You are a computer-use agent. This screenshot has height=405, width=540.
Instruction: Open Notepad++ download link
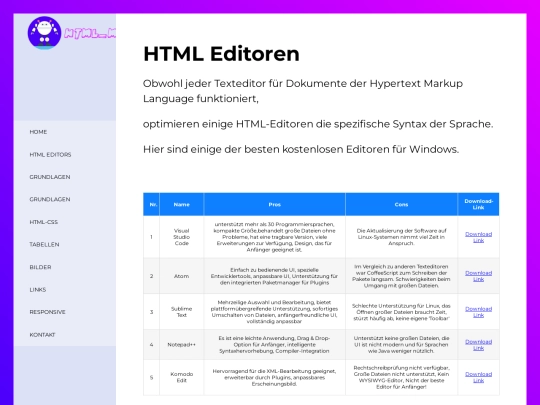coord(478,344)
